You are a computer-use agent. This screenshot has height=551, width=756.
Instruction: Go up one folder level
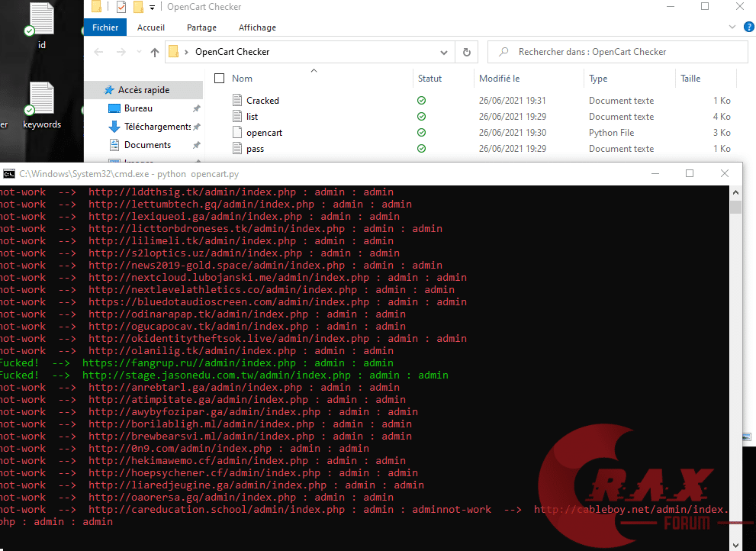click(x=155, y=52)
